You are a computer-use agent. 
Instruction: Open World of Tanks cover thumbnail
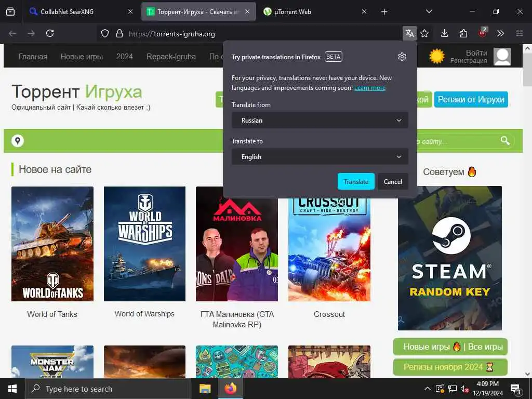tap(52, 244)
